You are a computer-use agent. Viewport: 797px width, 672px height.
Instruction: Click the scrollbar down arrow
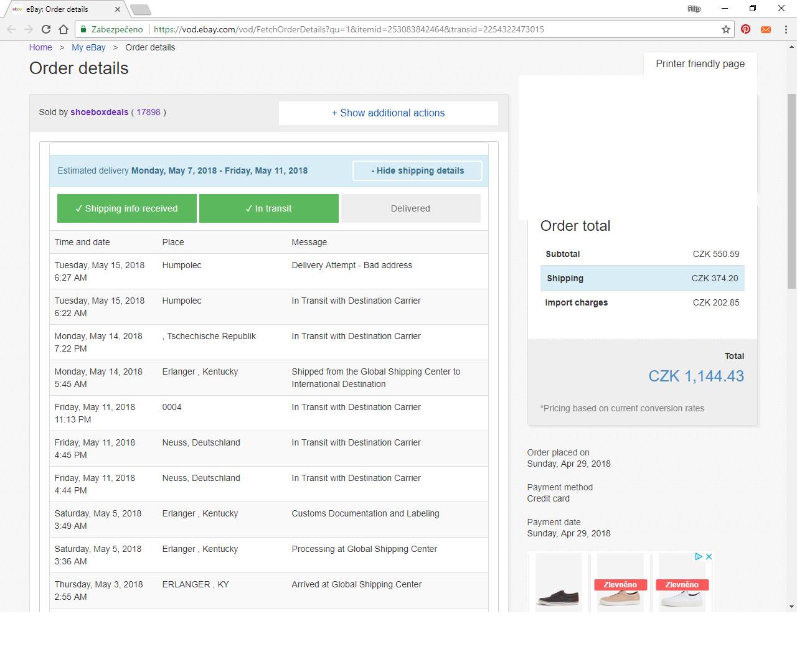tap(791, 607)
